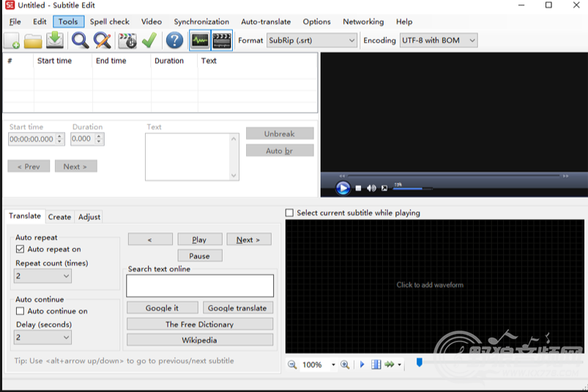
Task: Open the Format SubRip dropdown
Action: coord(311,40)
